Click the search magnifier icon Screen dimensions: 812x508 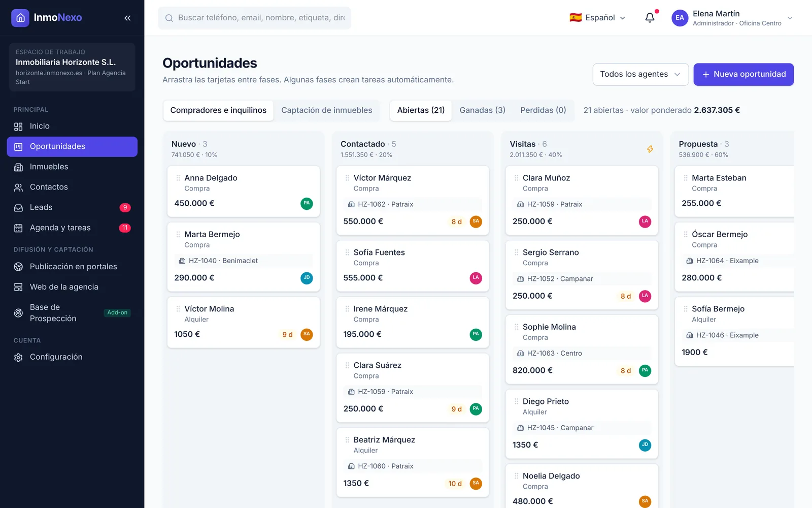pyautogui.click(x=169, y=18)
